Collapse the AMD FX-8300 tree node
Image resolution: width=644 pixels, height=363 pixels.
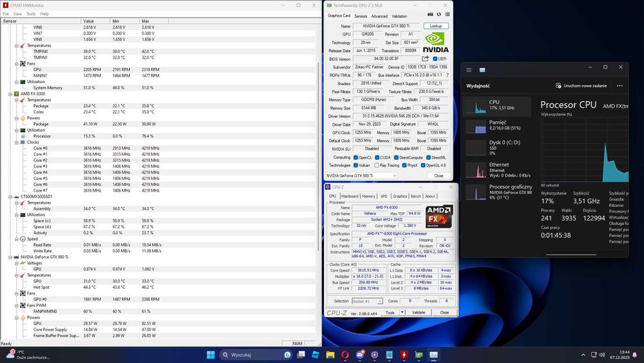point(10,94)
